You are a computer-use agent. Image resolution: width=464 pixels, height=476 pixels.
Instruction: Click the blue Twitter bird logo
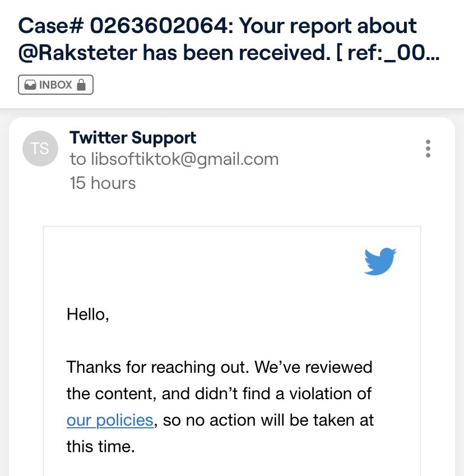coord(380,261)
